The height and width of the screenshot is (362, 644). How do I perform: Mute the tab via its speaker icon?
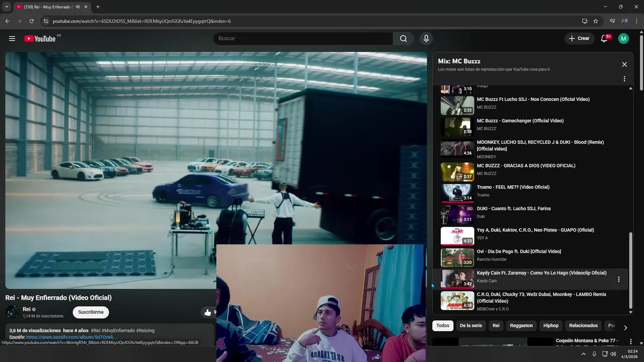pos(77,7)
